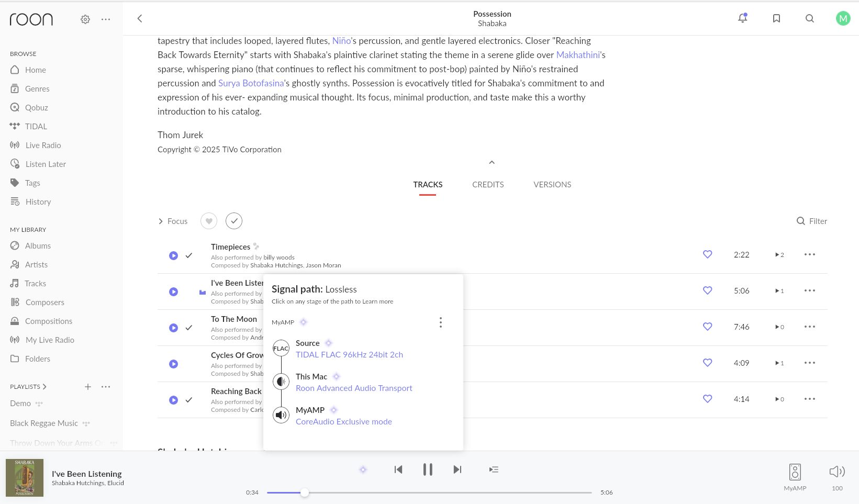Click TIDAL FLAC 96kHz 24bit 2ch link
The height and width of the screenshot is (504, 859).
click(x=349, y=355)
